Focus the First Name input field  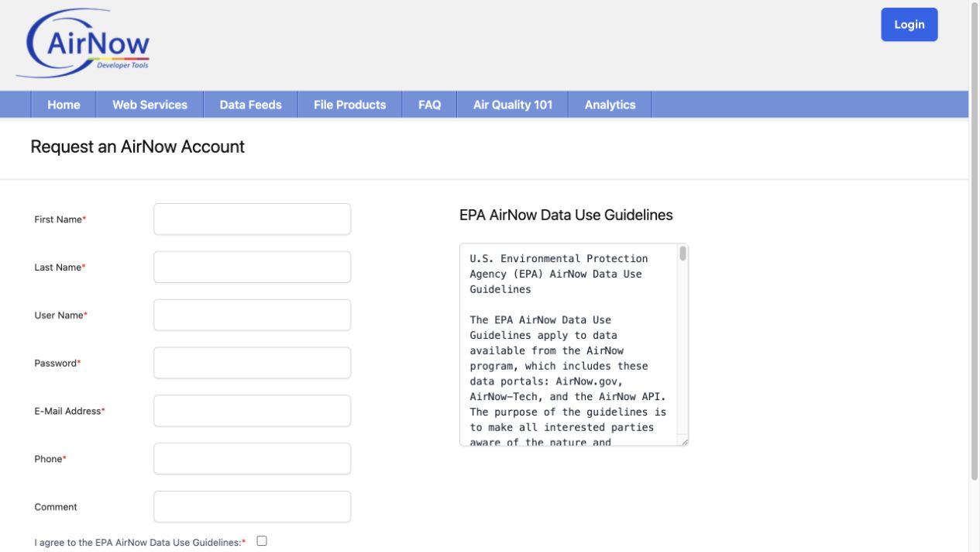coord(252,219)
